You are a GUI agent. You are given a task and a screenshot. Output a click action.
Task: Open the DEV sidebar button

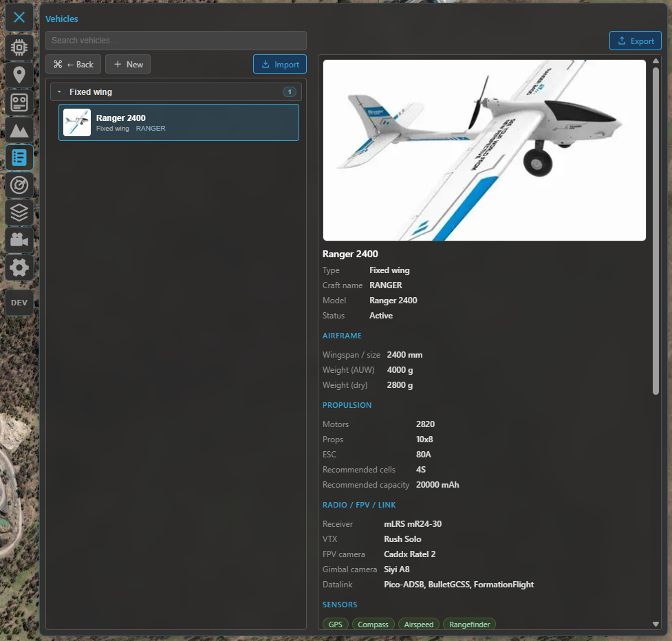(x=19, y=303)
